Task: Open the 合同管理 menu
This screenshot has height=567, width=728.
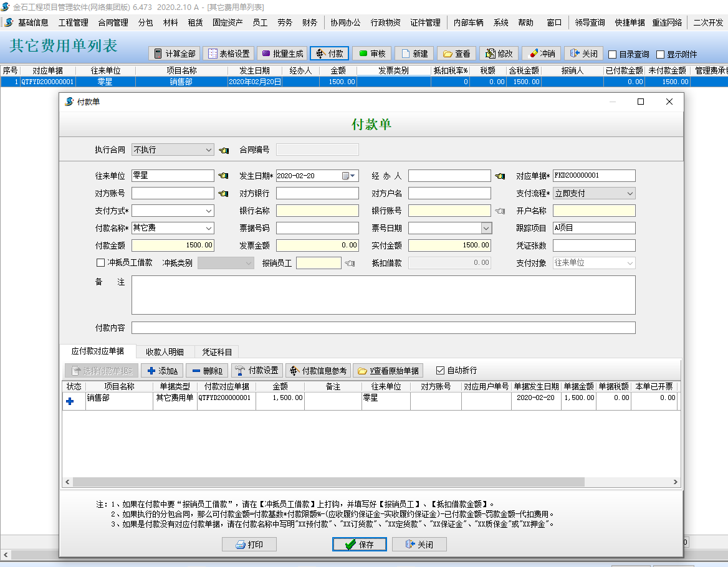Action: coord(113,22)
